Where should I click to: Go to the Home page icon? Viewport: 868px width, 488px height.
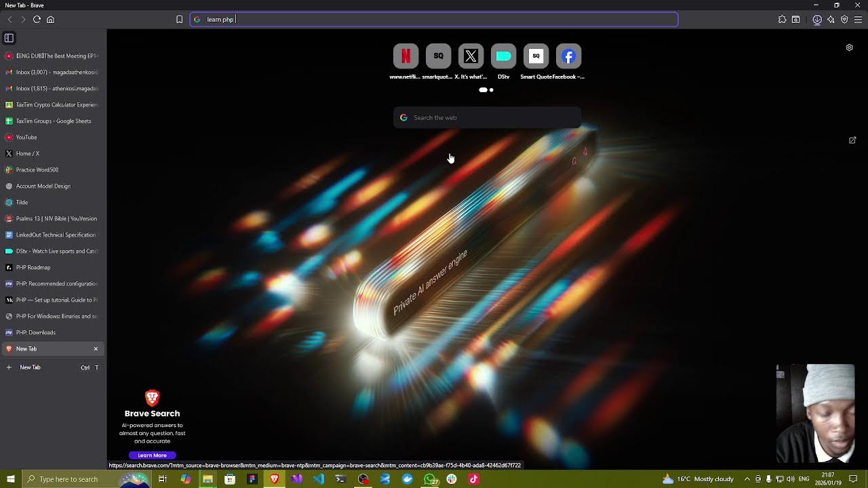[50, 20]
